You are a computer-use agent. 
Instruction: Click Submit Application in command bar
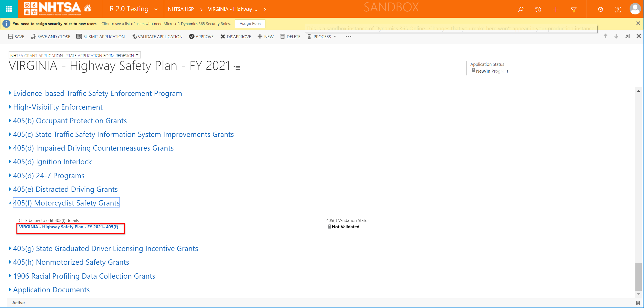101,37
